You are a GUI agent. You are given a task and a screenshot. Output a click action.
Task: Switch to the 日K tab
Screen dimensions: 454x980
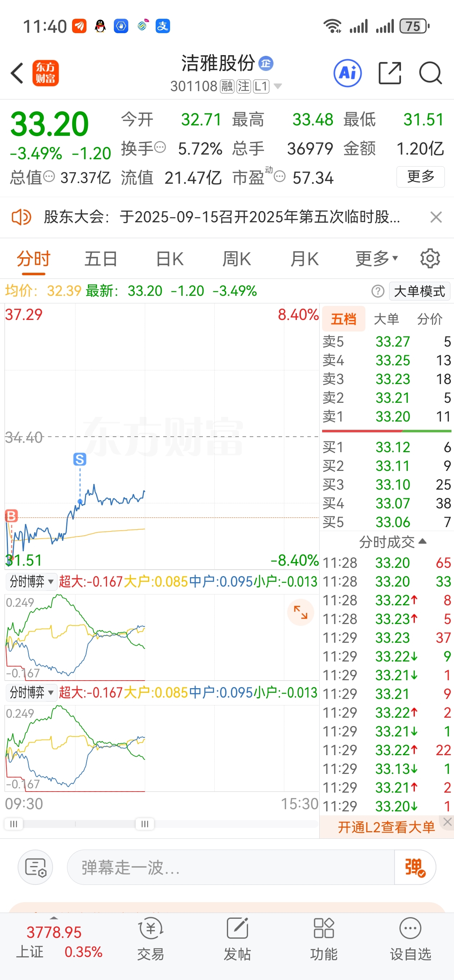click(170, 259)
